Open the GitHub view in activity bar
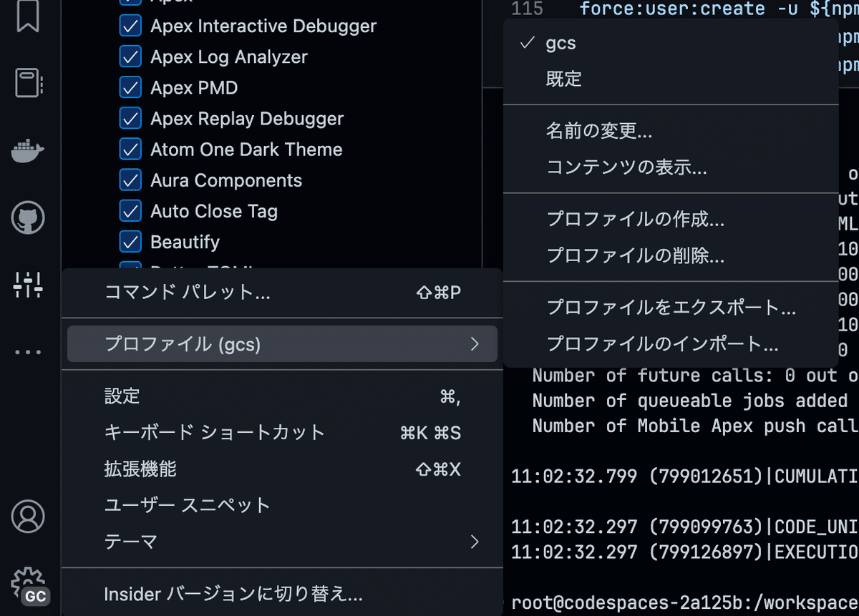The width and height of the screenshot is (859, 616). click(28, 217)
